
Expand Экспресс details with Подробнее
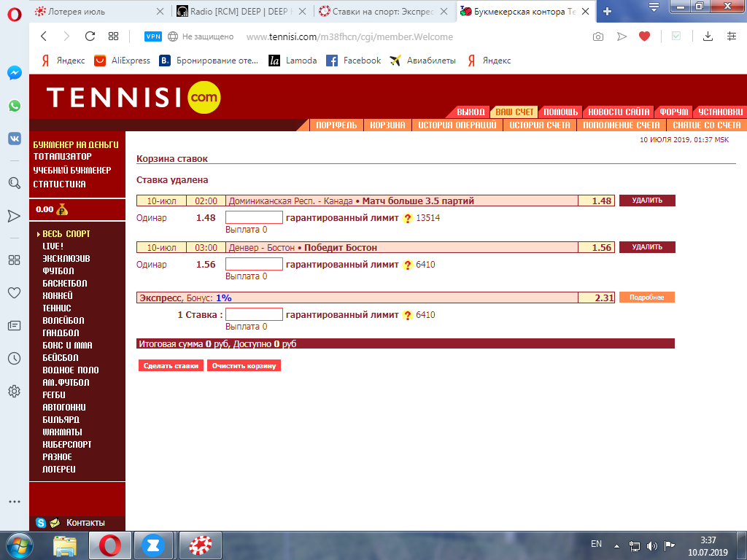[x=646, y=297]
